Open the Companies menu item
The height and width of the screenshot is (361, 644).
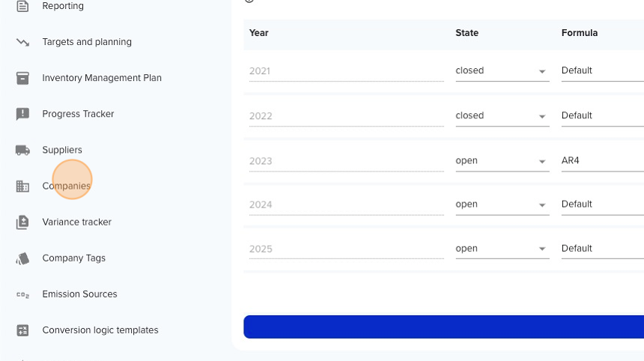coord(66,186)
